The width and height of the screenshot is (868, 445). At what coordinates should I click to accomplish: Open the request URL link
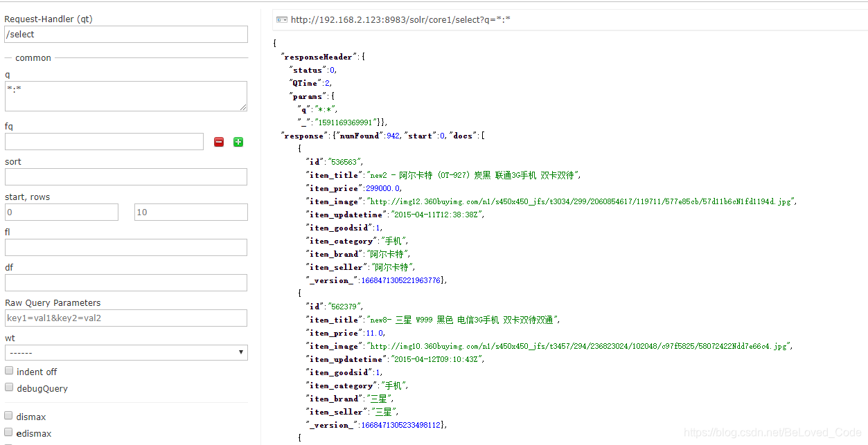click(x=400, y=19)
